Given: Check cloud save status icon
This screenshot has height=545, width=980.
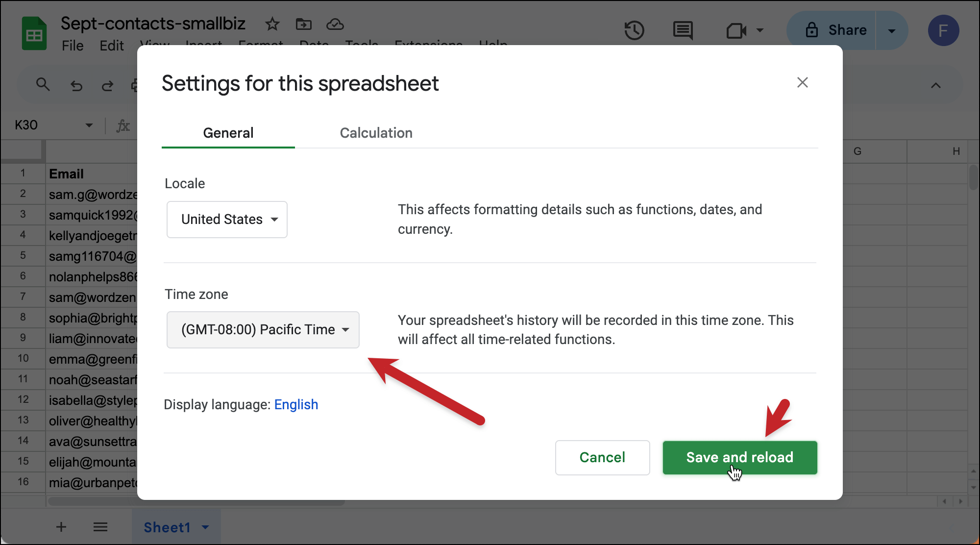Looking at the screenshot, I should [x=335, y=24].
